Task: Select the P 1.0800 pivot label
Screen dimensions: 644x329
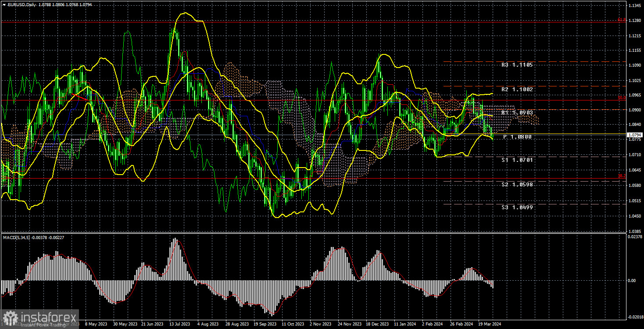Action: click(x=517, y=137)
